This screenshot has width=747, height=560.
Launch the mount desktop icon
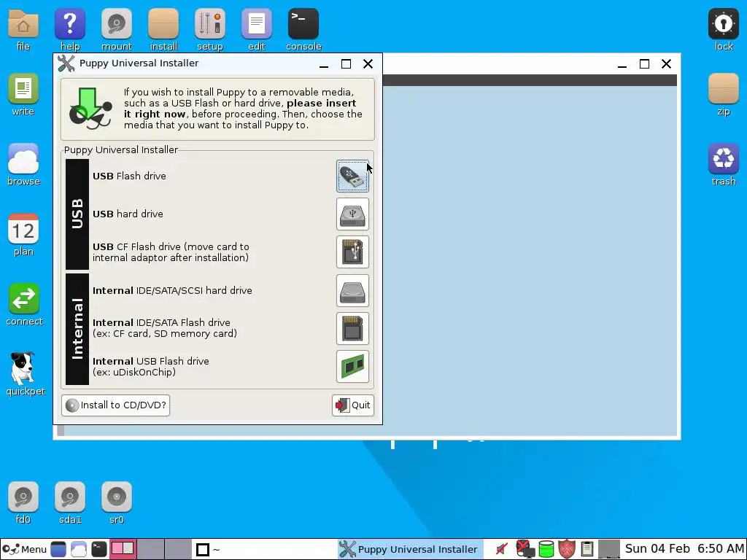click(117, 29)
